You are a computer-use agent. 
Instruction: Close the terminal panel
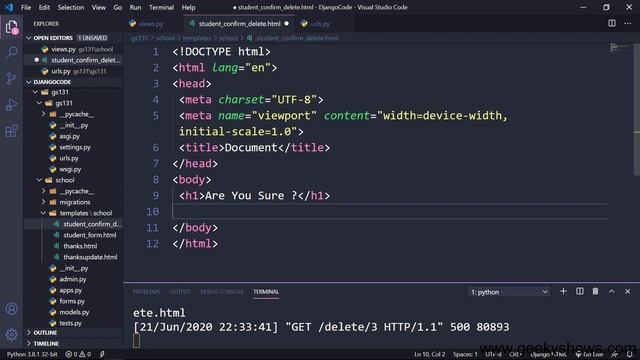pos(627,291)
